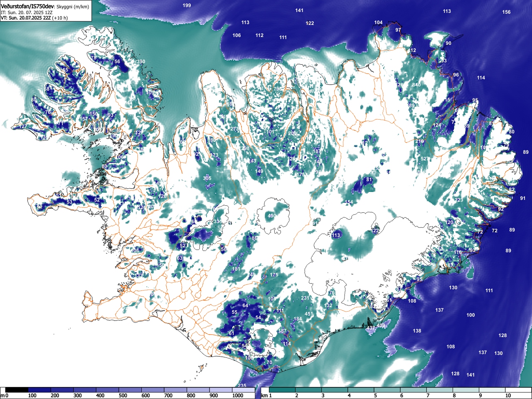Viewport: 532px width, 399px height.
Task: Click legend tick label '1000'
Action: [237, 396]
